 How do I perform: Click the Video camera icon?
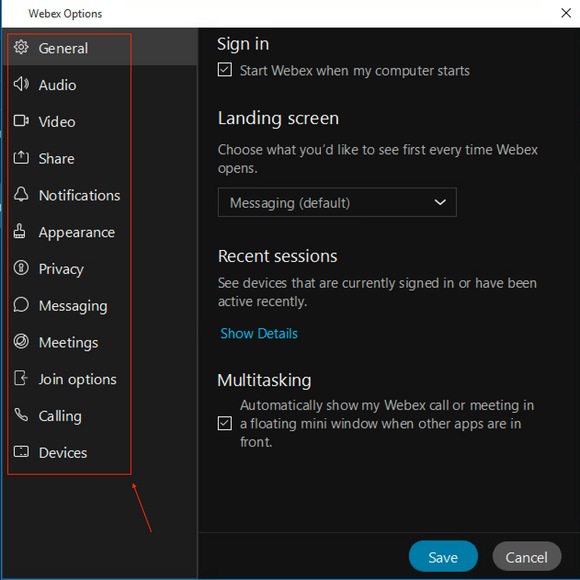(x=21, y=121)
